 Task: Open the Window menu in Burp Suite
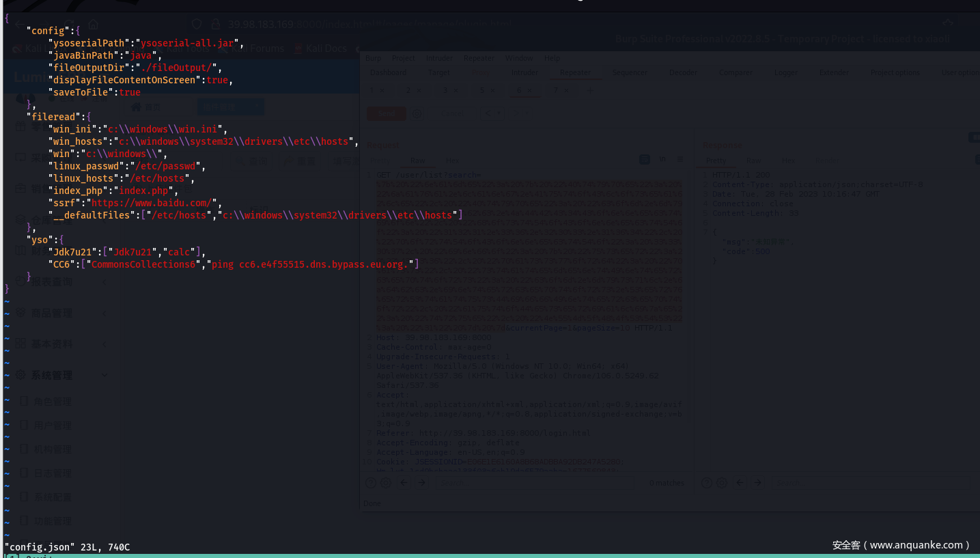click(519, 58)
